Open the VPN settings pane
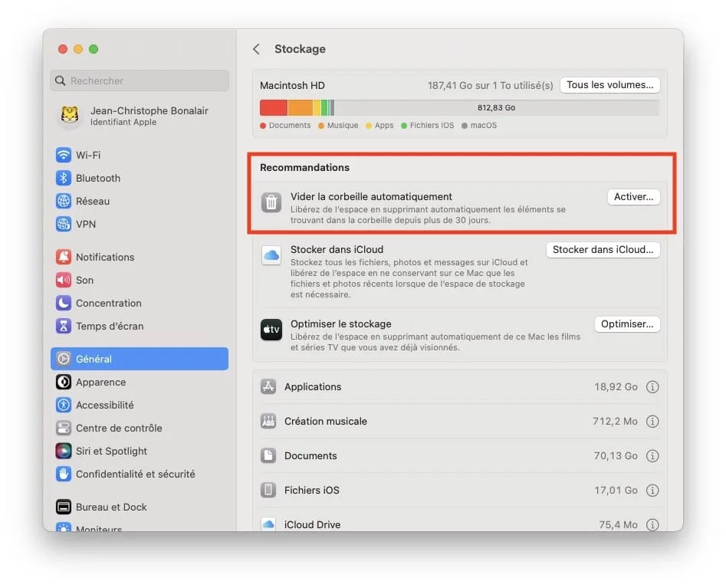This screenshot has width=726, height=588. [x=140, y=224]
